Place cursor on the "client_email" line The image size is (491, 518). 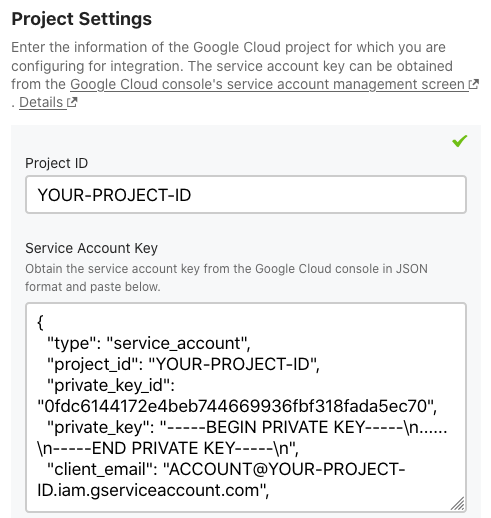click(226, 469)
